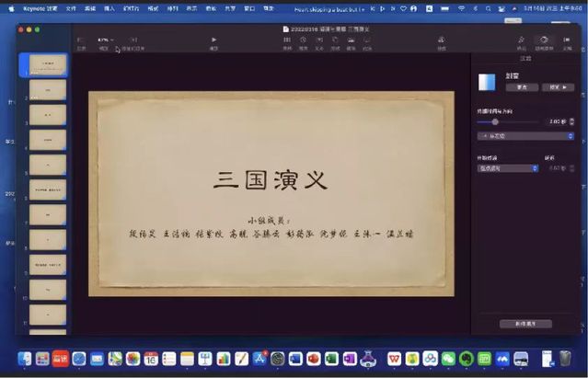Open the Collaborate icon in toolbar

(441, 41)
